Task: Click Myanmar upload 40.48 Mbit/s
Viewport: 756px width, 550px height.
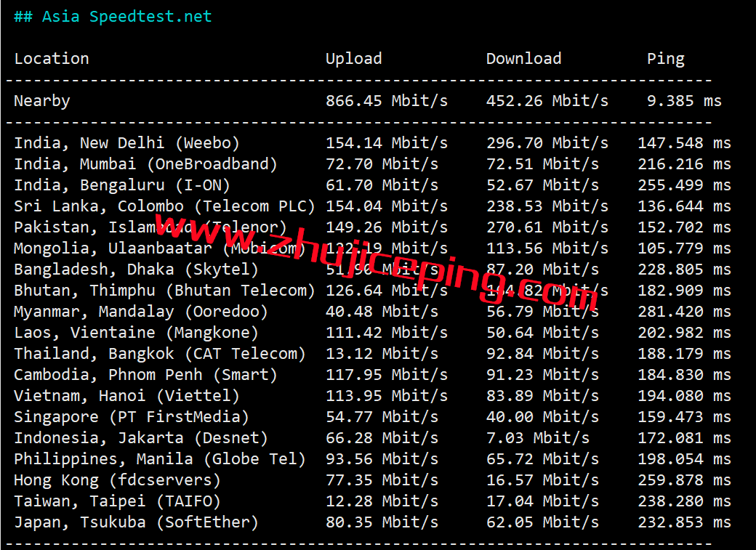Action: pyautogui.click(x=382, y=312)
